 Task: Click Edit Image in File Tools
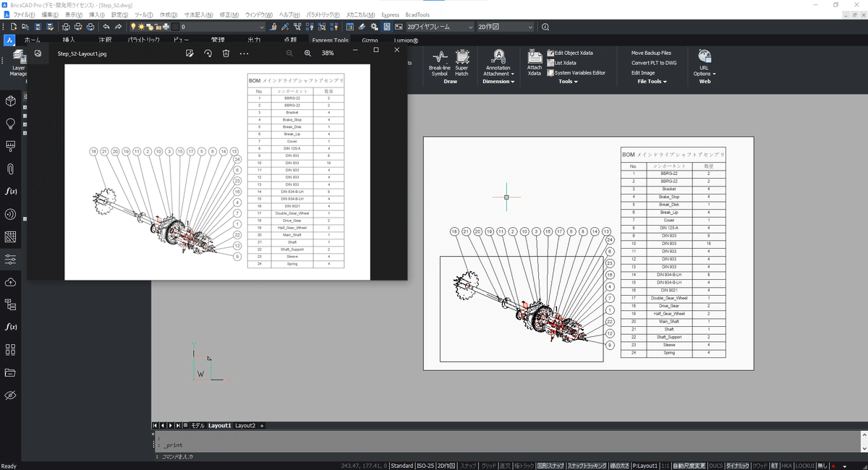point(643,73)
